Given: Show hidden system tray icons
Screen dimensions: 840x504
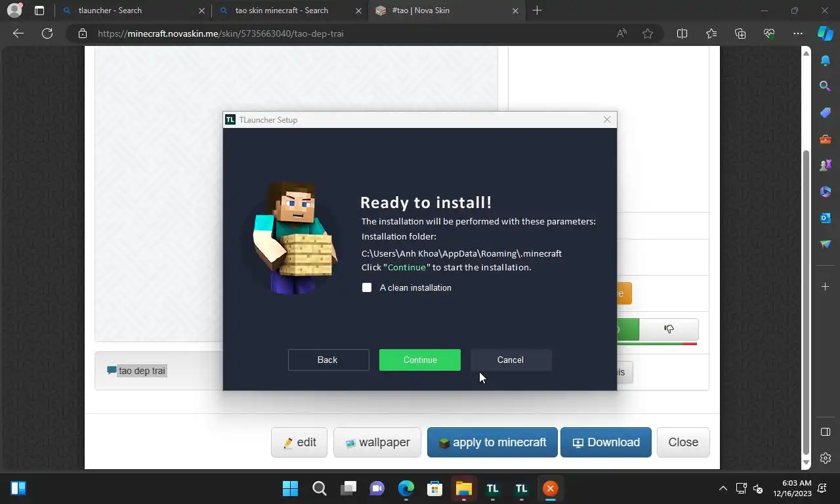Looking at the screenshot, I should click(x=723, y=488).
